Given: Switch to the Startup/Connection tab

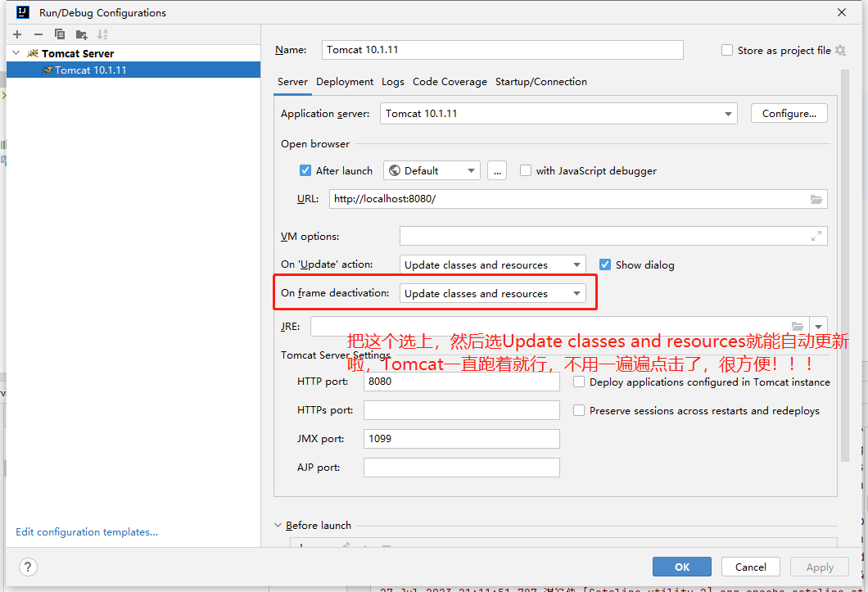Looking at the screenshot, I should coord(540,82).
